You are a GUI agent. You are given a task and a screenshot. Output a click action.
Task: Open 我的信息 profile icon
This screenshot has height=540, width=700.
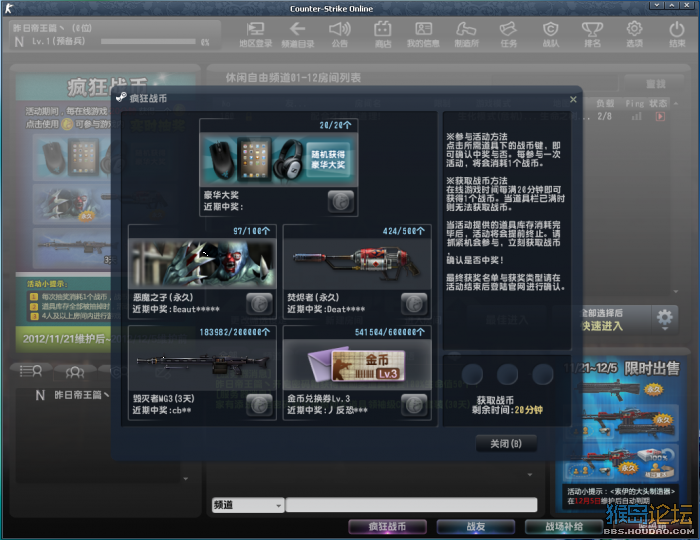pos(423,34)
